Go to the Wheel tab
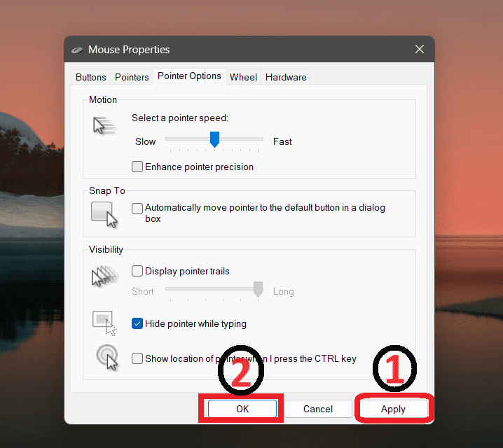 click(244, 77)
